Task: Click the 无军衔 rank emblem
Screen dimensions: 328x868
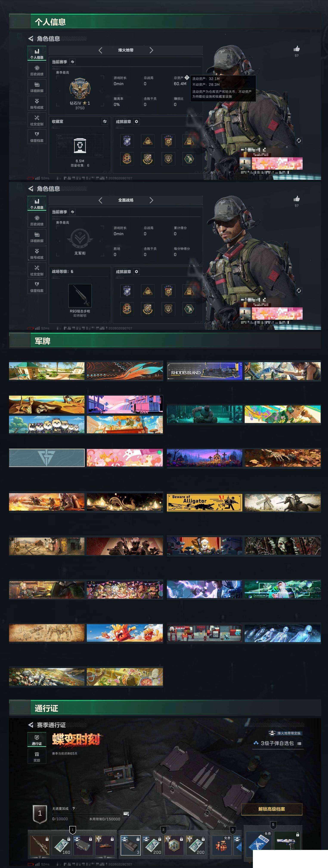Action: (x=80, y=238)
